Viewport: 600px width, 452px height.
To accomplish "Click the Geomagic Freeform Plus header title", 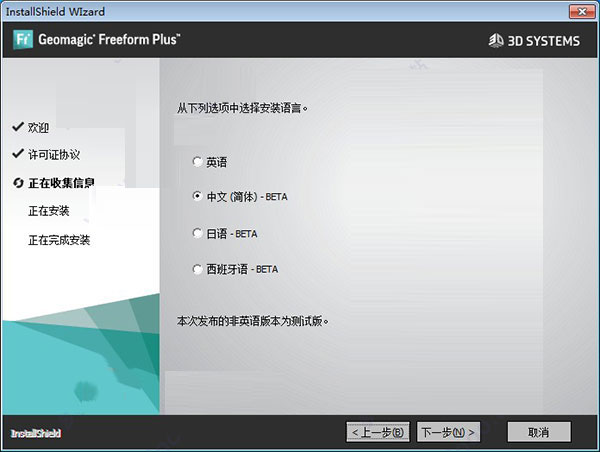I will tap(110, 41).
